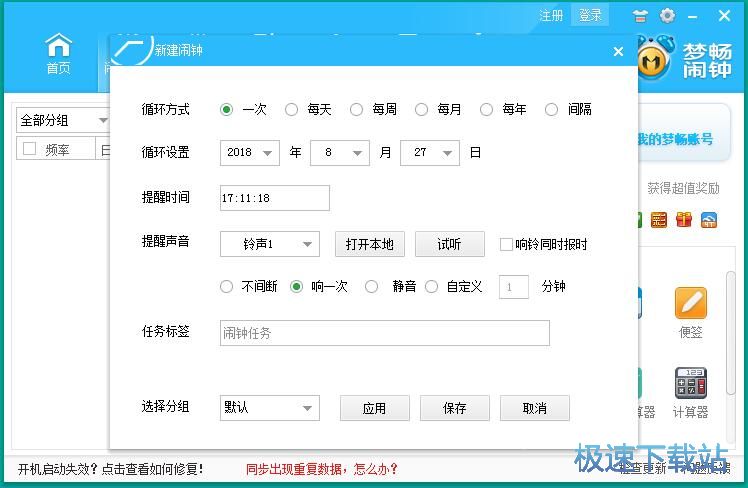Click the right panel vertical scrollbar
Image resolution: width=748 pixels, height=488 pixels.
point(730,333)
